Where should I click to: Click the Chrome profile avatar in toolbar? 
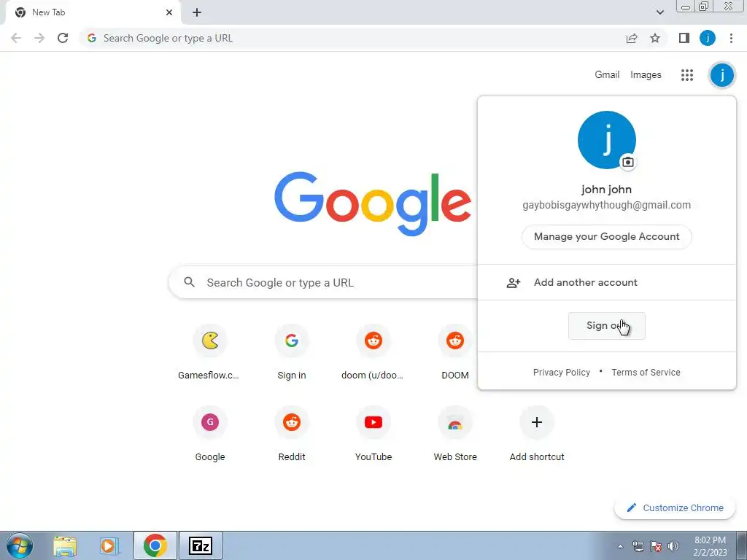708,38
